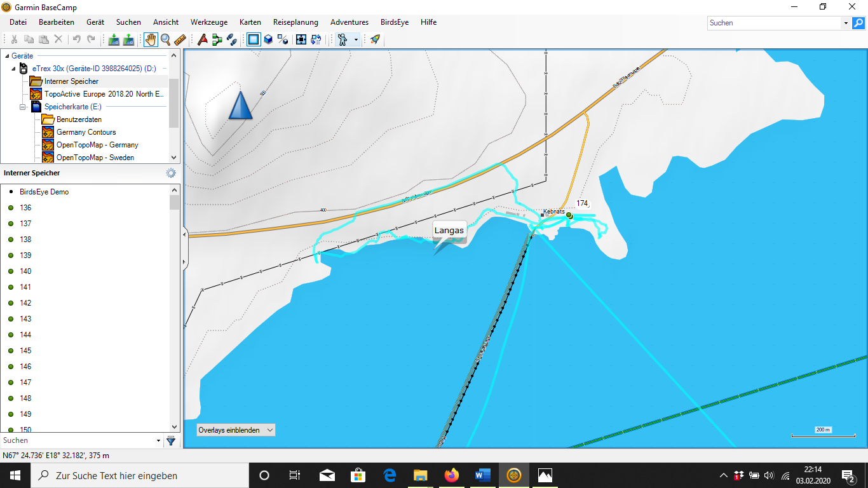Click the show selected on map icon

[x=316, y=39]
